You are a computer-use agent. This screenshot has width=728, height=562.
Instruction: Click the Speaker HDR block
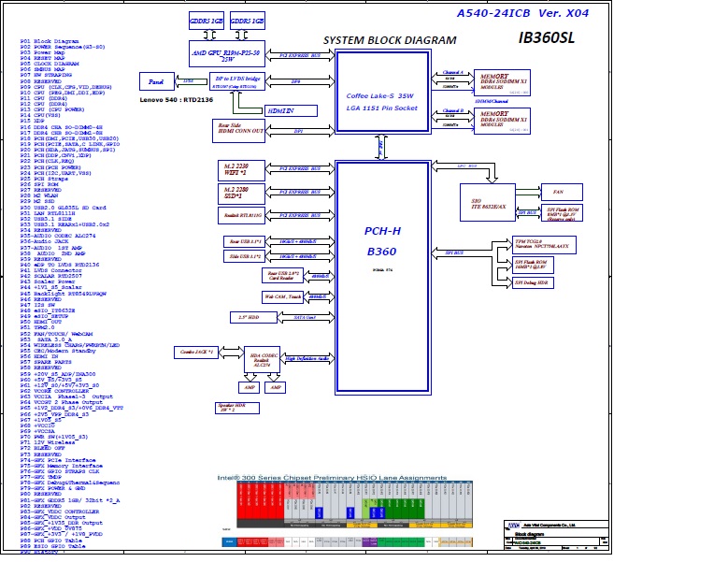[229, 406]
